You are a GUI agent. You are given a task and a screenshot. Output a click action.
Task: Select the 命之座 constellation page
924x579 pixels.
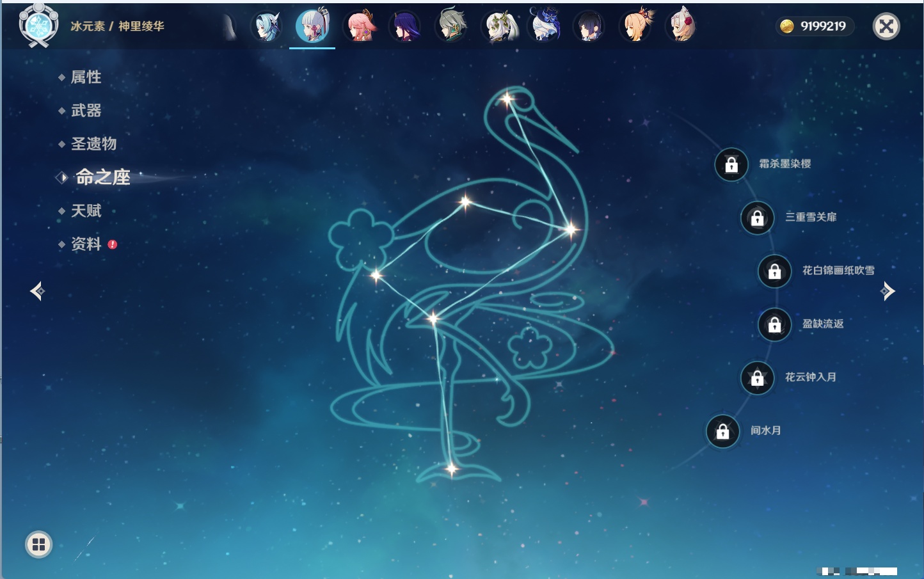pos(102,177)
